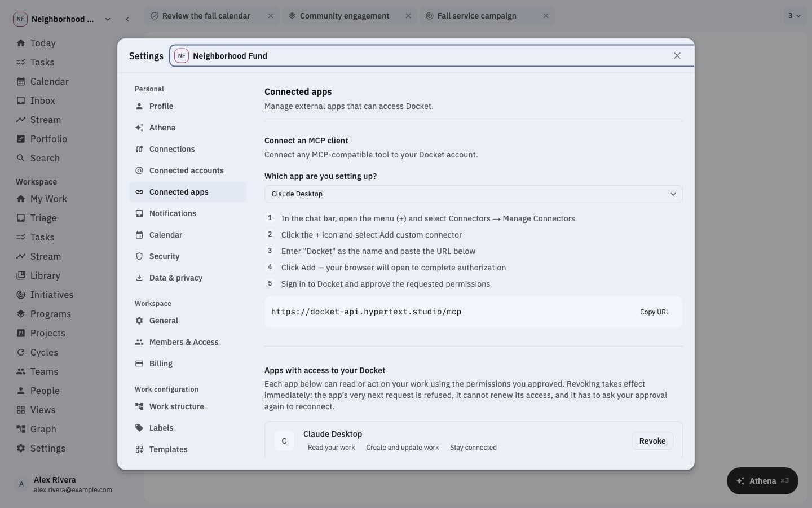The height and width of the screenshot is (508, 812).
Task: Open the Athena assistant button
Action: coord(762,481)
